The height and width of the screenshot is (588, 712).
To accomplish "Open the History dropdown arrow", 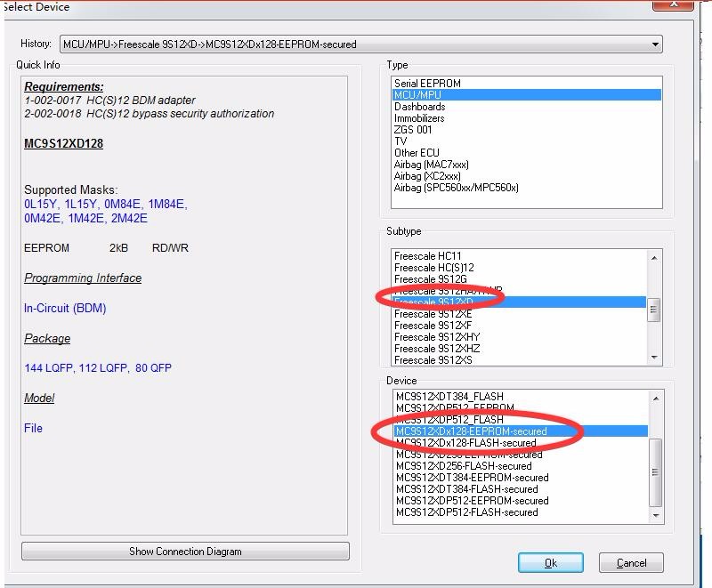I will tap(655, 44).
